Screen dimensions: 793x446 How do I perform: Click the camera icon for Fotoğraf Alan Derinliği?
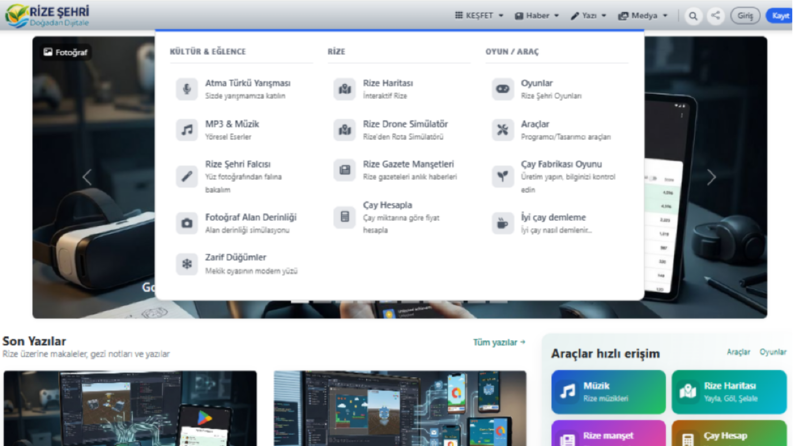pyautogui.click(x=187, y=223)
